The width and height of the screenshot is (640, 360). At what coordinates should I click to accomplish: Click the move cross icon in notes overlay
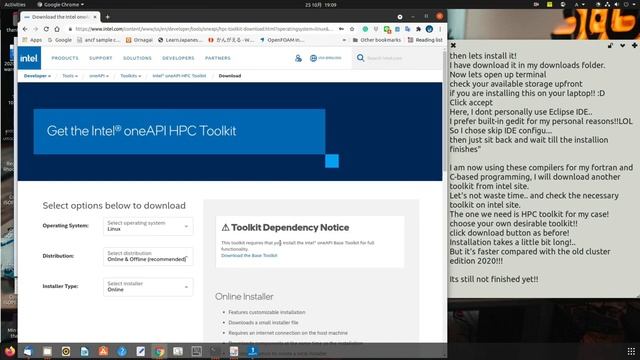tap(634, 45)
